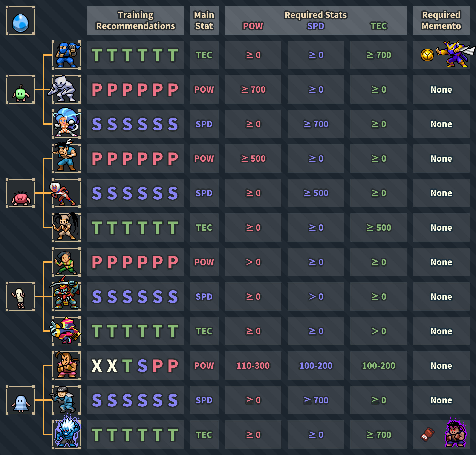Click the XXTSPP training recommendation

135,366
